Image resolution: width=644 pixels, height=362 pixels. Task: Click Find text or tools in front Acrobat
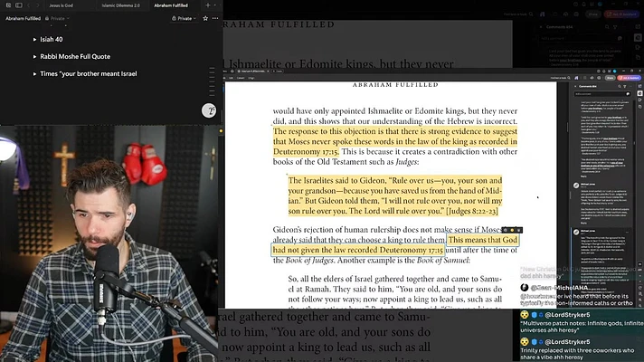tap(560, 78)
